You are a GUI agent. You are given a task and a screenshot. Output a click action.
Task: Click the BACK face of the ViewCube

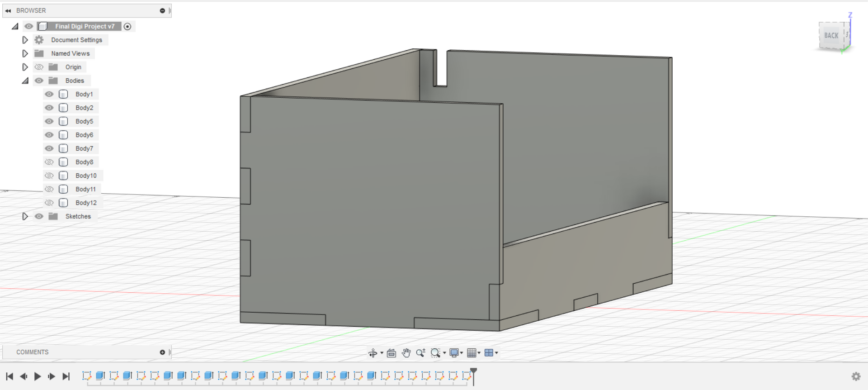pos(831,35)
